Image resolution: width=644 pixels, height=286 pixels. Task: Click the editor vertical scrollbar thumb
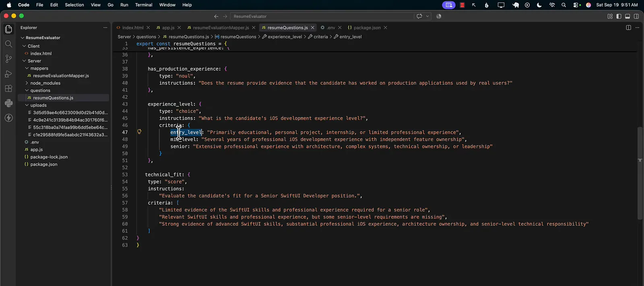(640, 173)
